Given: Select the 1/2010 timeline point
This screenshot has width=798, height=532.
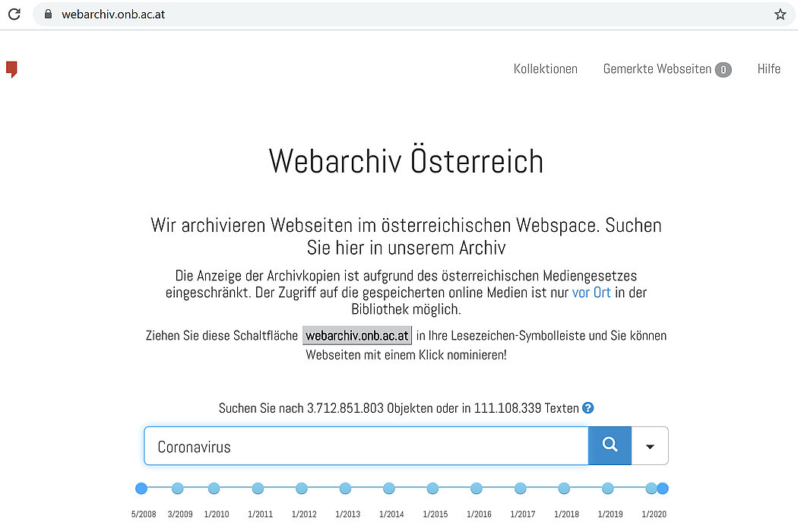Looking at the screenshot, I should coord(214,489).
